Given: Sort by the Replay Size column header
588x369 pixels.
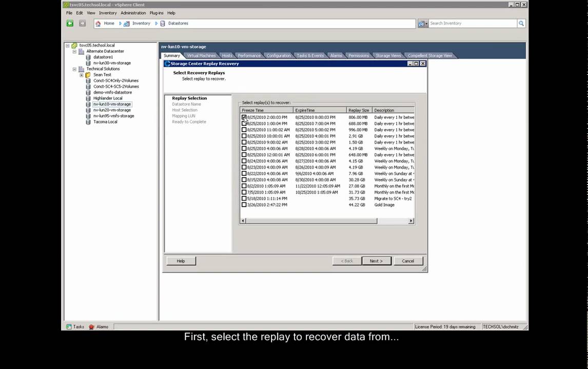Looking at the screenshot, I should [x=359, y=110].
